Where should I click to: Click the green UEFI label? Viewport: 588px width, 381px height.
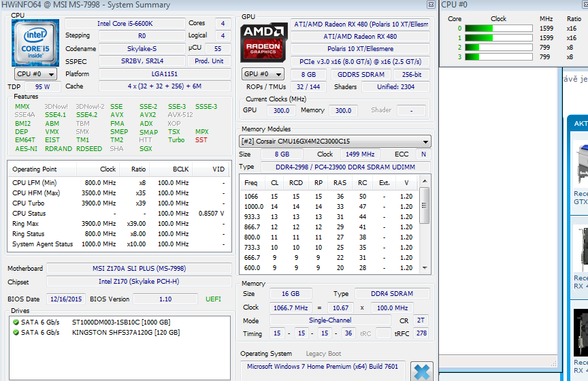click(214, 299)
